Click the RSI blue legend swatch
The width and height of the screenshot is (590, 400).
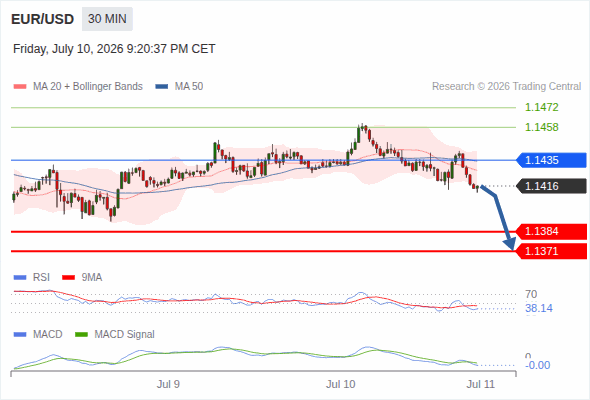point(20,278)
